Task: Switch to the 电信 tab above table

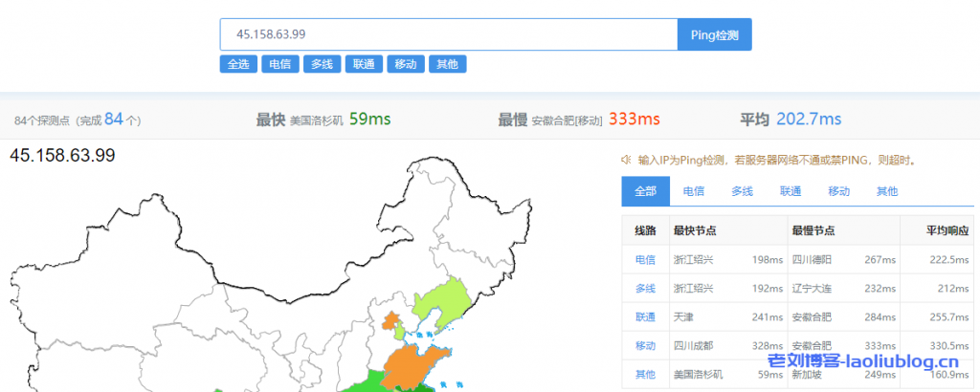Action: coord(694,191)
